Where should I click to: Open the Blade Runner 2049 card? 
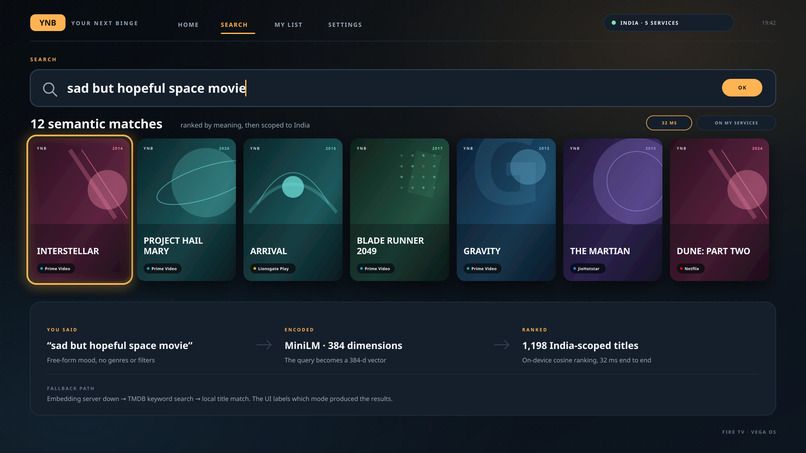point(399,210)
